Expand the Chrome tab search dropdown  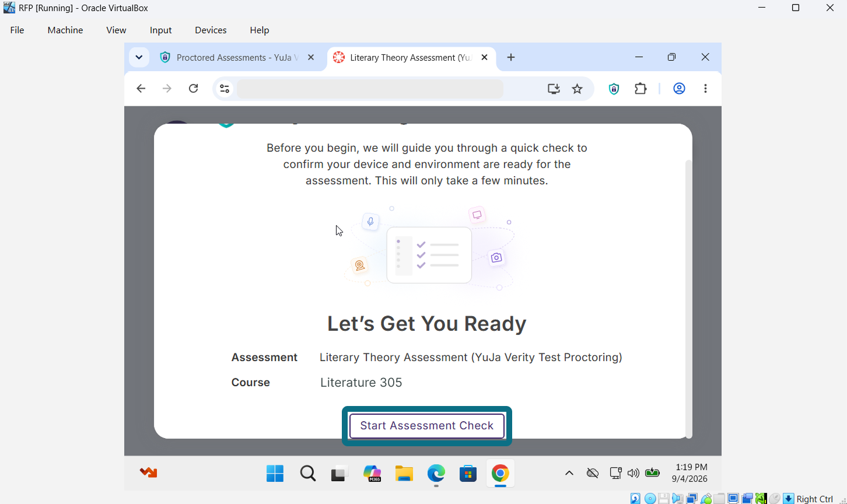(x=139, y=57)
